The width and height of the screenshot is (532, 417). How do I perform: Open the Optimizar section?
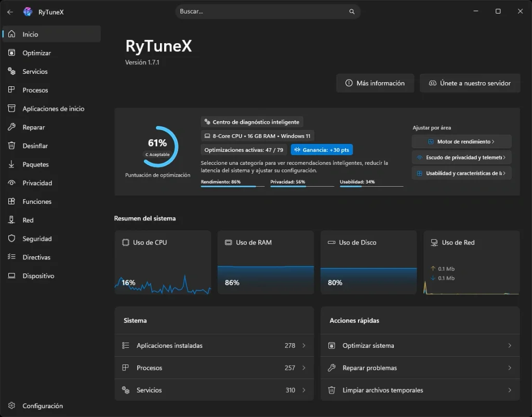click(51, 53)
